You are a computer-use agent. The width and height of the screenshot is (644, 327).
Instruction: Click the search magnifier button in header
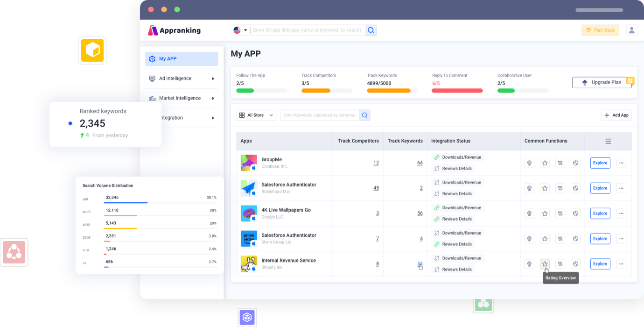(x=371, y=30)
